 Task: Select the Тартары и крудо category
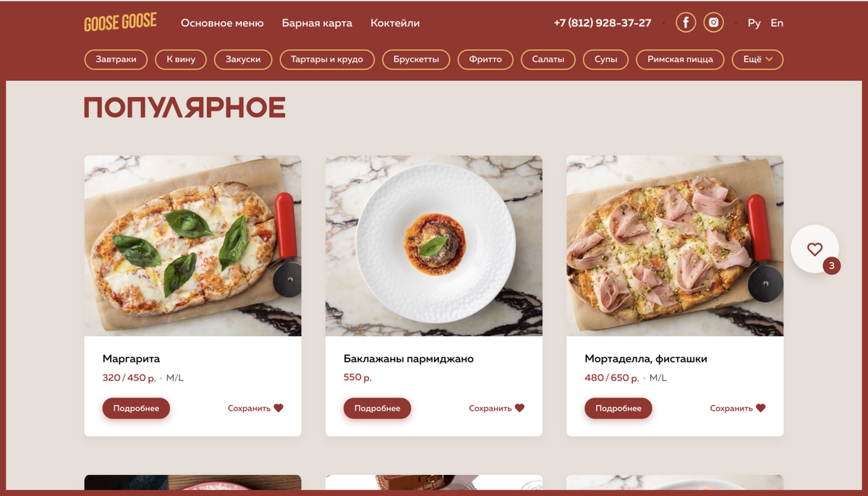(x=327, y=59)
